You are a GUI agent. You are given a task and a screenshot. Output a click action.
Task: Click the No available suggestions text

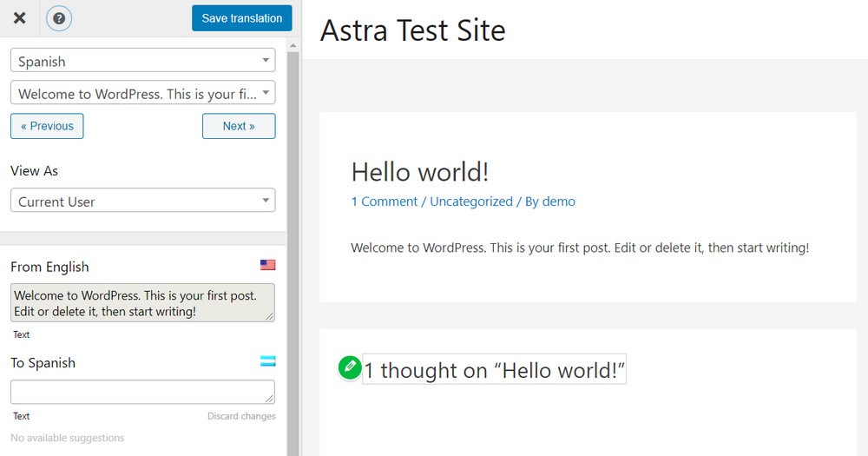click(68, 438)
